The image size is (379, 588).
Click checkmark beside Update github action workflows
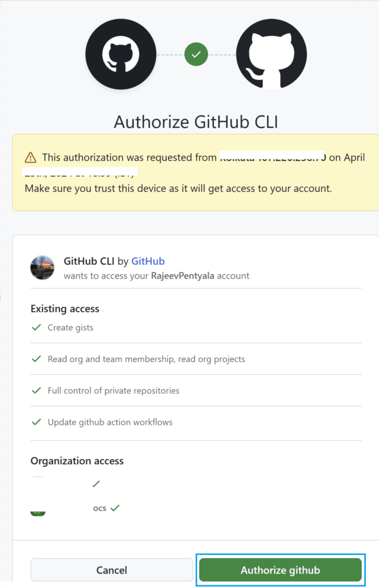(x=36, y=422)
